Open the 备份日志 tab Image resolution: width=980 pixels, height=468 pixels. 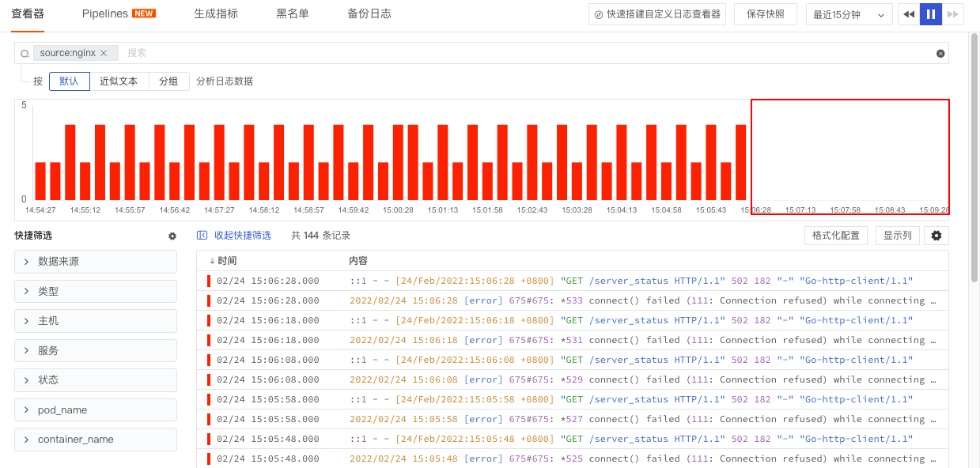369,14
